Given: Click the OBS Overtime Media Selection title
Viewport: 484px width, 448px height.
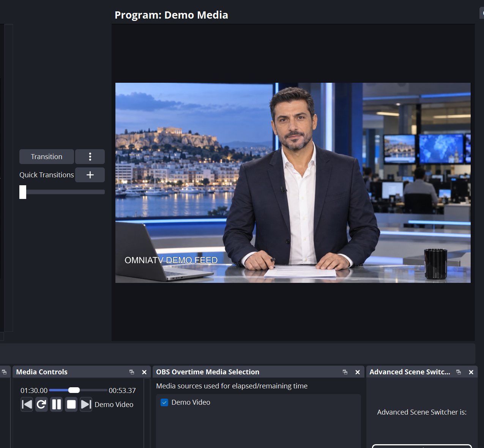Looking at the screenshot, I should [x=208, y=372].
